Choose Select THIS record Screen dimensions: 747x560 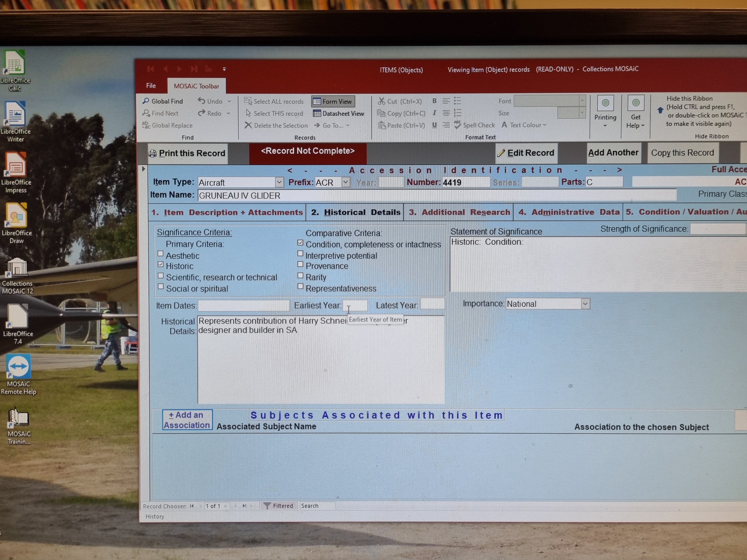274,113
